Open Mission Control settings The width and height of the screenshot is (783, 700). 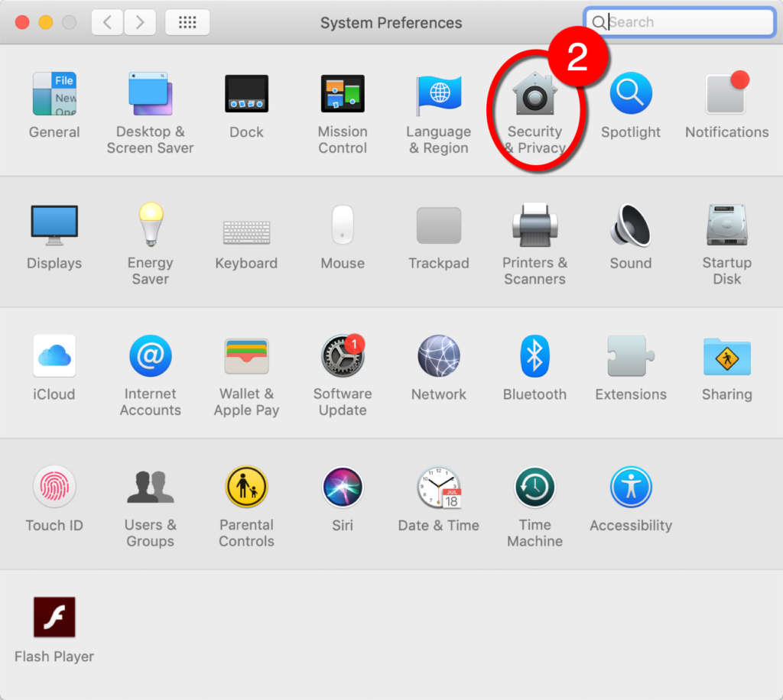point(343,95)
